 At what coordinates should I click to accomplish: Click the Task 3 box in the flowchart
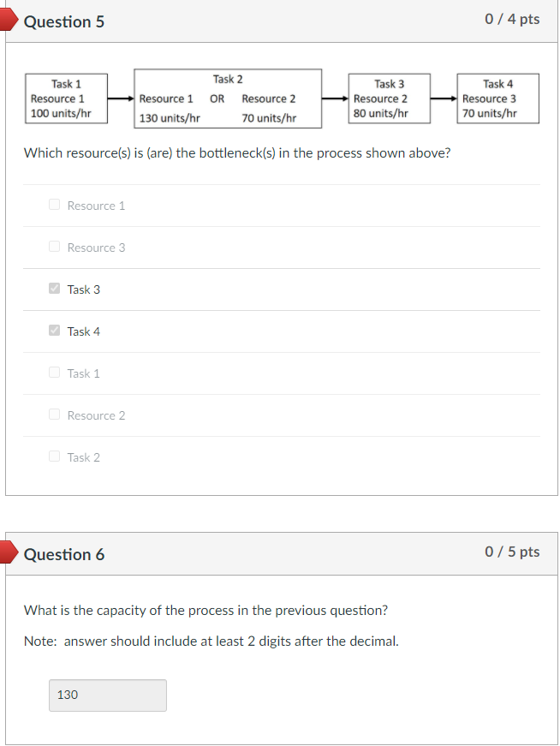tap(389, 98)
